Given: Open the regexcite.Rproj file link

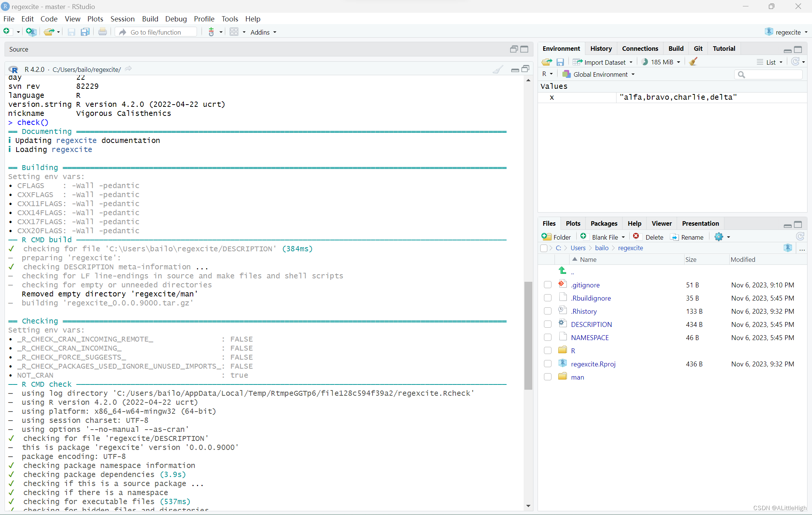Looking at the screenshot, I should point(593,364).
